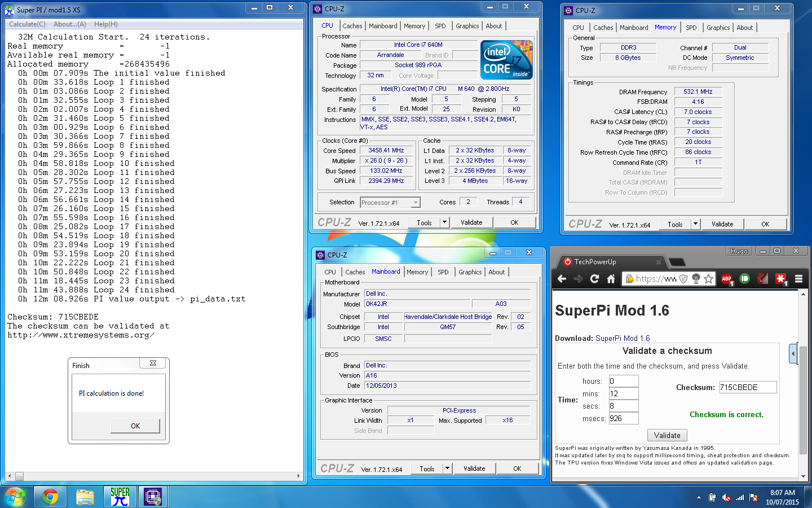Screen dimensions: 812x508
Task: Switch to Mainboard tab in top-right CPU-Z
Action: coord(634,28)
